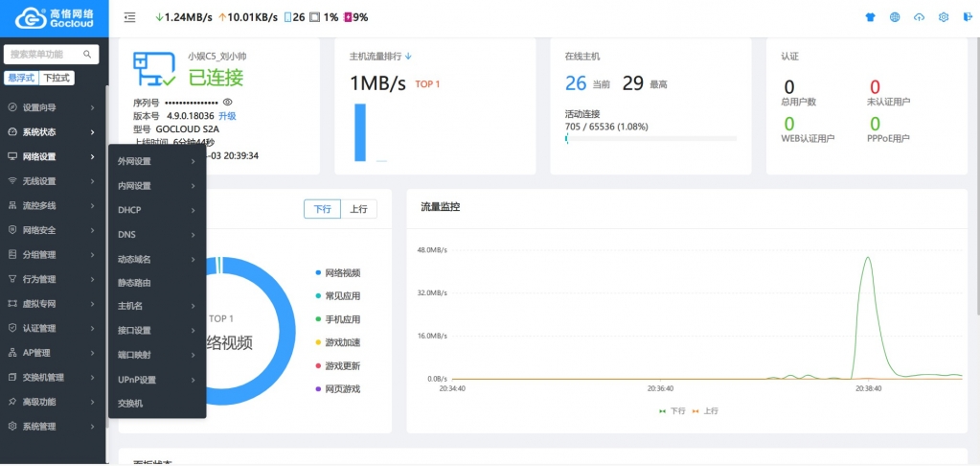Expand the DNS submenu
Screen dimensions: 980x466
click(157, 235)
